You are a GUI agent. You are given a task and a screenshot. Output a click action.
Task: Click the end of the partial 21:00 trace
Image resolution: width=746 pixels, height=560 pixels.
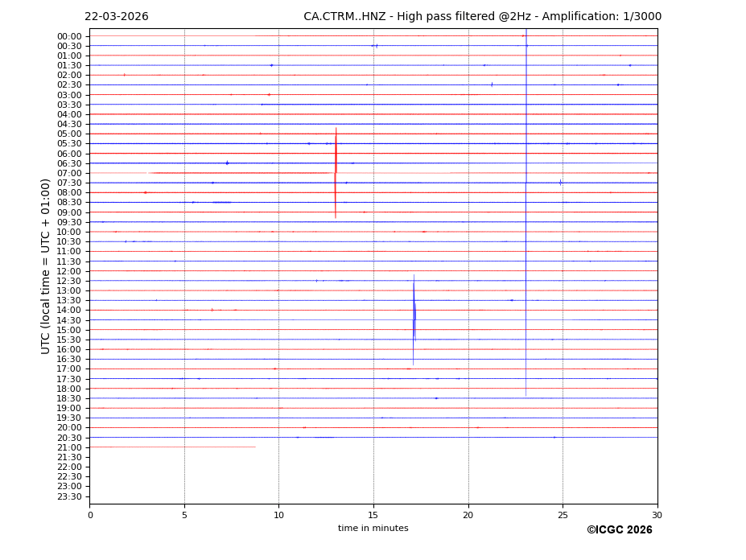[x=255, y=447]
